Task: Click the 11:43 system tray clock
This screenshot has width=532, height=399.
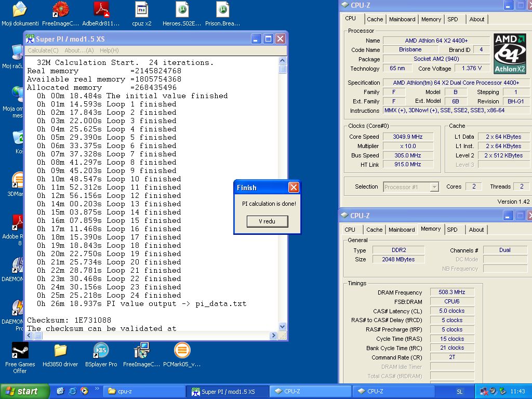Action: [x=517, y=392]
